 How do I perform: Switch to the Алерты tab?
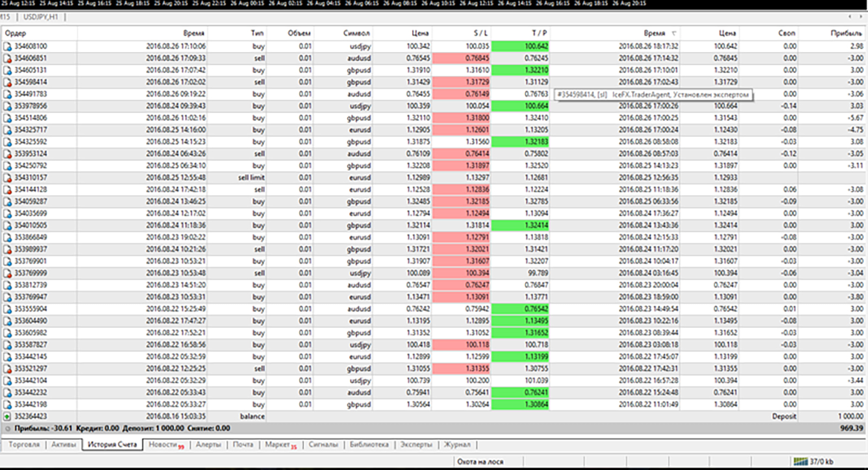[208, 444]
